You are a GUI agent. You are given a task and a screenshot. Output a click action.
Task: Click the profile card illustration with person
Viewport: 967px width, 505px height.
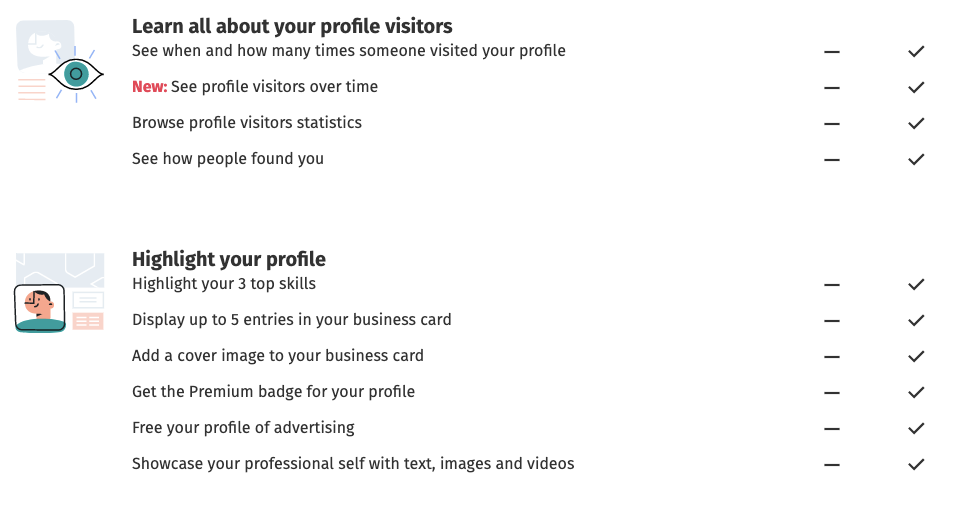[40, 309]
